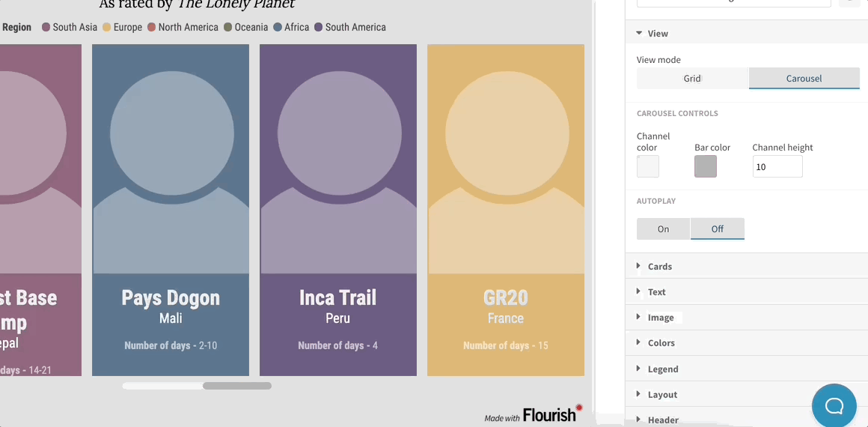Open the Bar color swatch
This screenshot has width=868, height=427.
pos(705,166)
